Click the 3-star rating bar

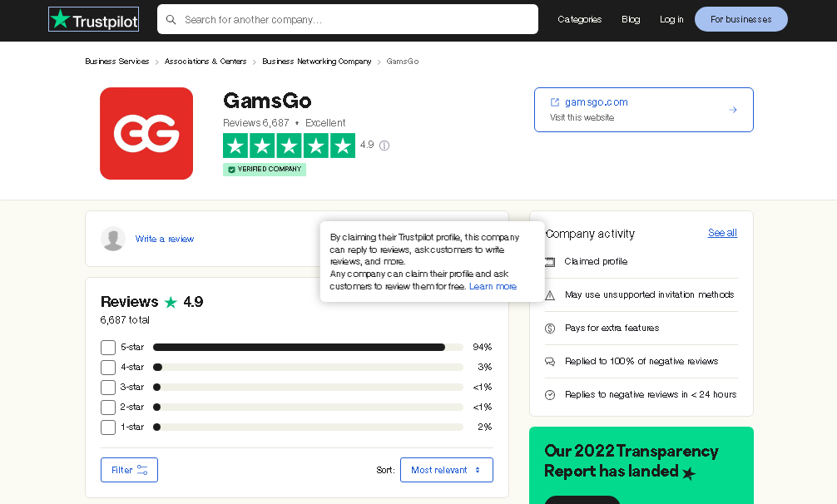308,388
